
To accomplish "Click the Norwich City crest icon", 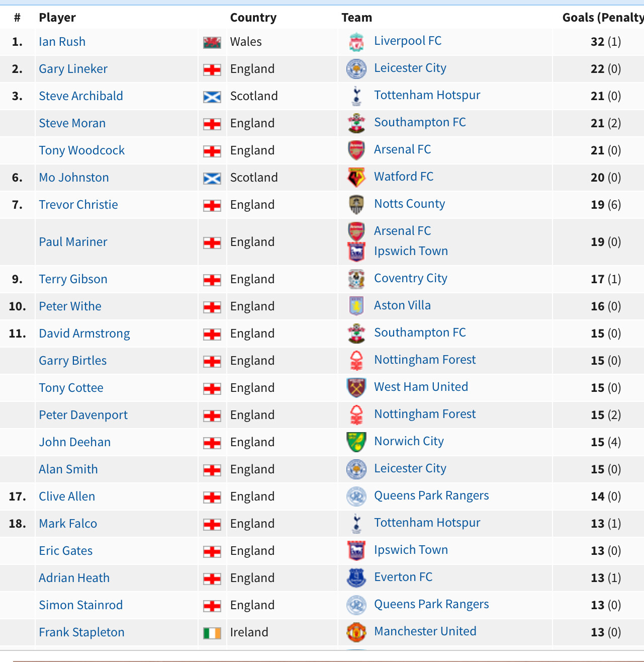I will point(356,442).
